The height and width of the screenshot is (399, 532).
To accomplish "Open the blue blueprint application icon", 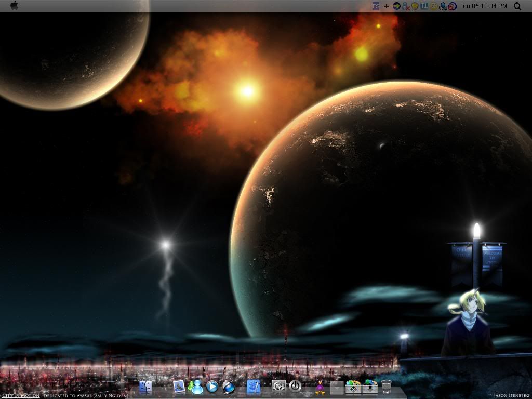I will coord(254,387).
